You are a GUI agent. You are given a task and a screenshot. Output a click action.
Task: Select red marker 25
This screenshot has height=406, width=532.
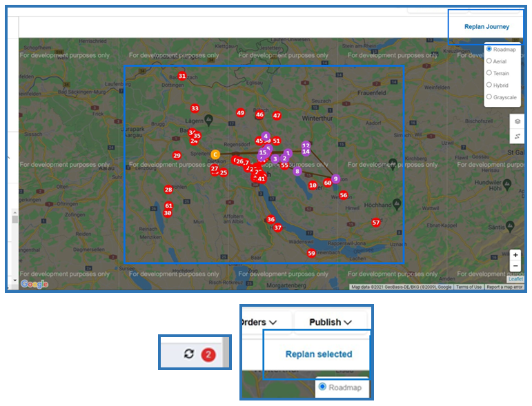(224, 173)
